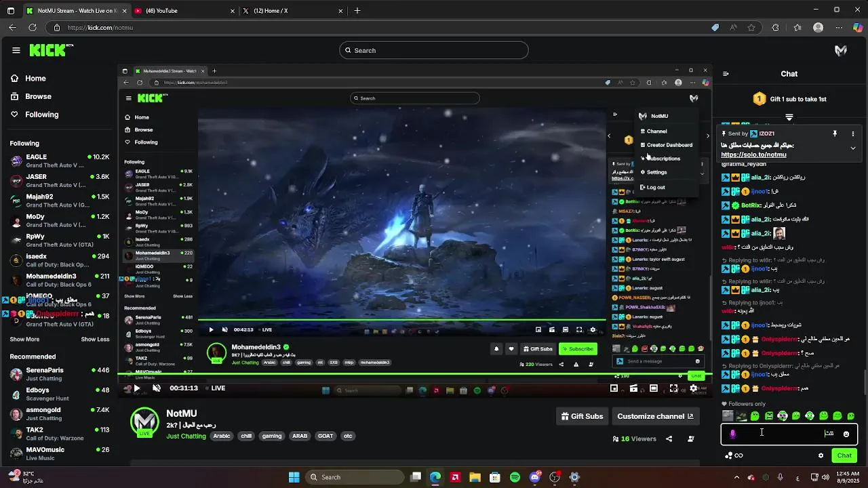This screenshot has height=488, width=868.
Task: Select the first green blob emote
Action: [x=755, y=416]
